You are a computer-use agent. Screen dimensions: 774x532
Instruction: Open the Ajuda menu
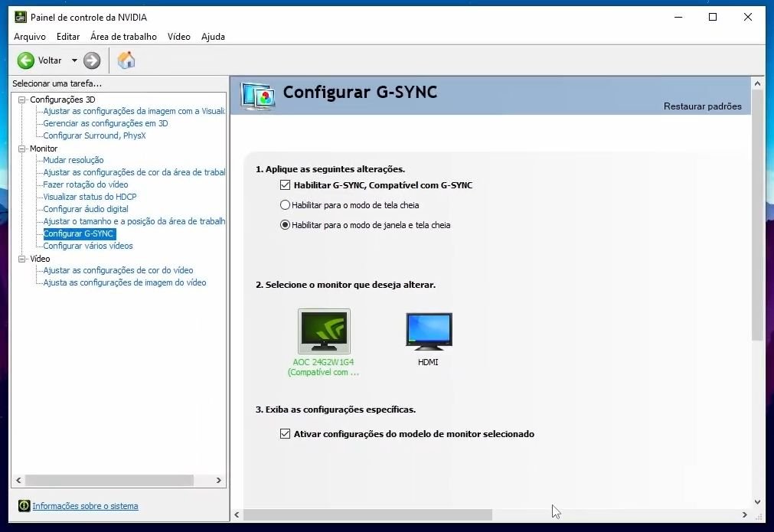tap(213, 37)
